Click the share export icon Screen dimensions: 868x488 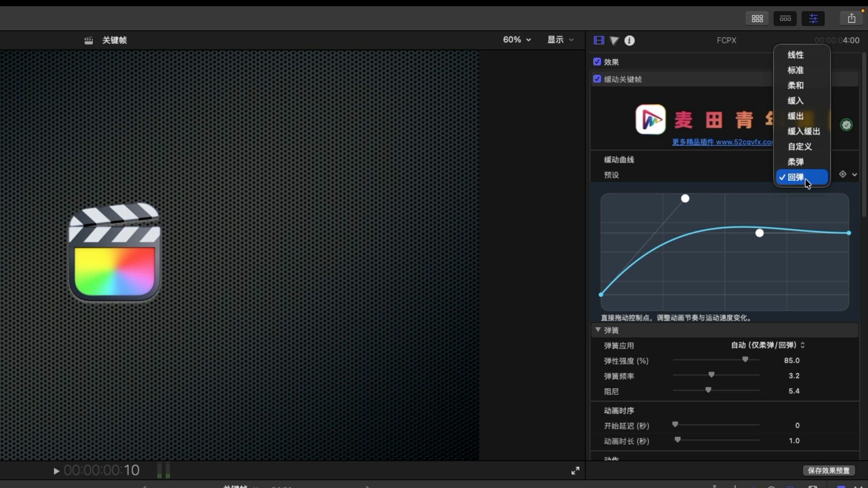pos(852,19)
